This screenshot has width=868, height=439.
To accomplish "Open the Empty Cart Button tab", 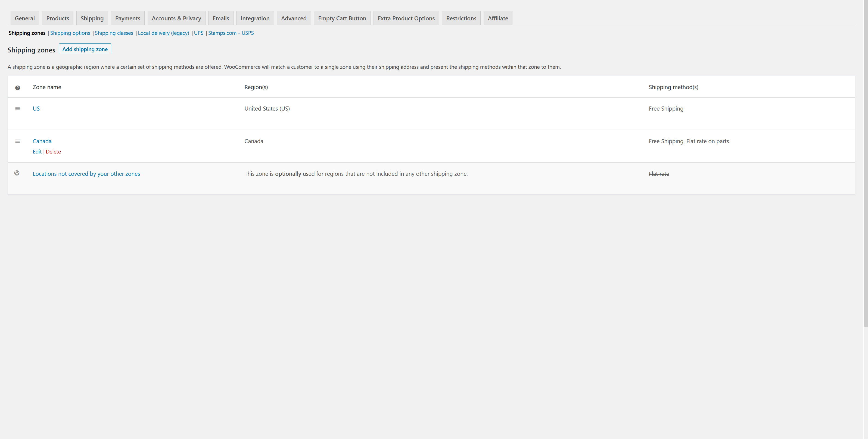I will click(342, 18).
